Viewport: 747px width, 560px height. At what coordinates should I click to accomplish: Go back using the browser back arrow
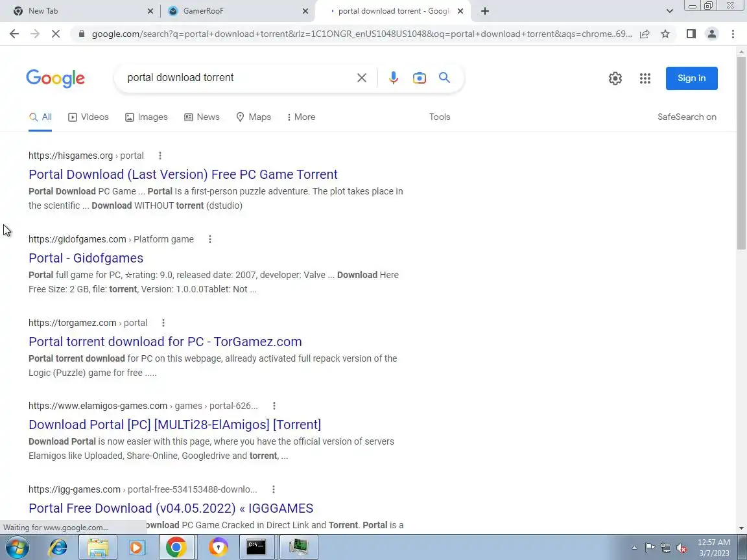[x=14, y=34]
